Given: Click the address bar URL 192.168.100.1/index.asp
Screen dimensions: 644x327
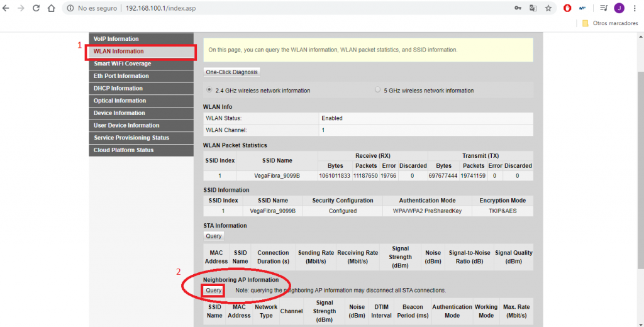Looking at the screenshot, I should (x=160, y=8).
